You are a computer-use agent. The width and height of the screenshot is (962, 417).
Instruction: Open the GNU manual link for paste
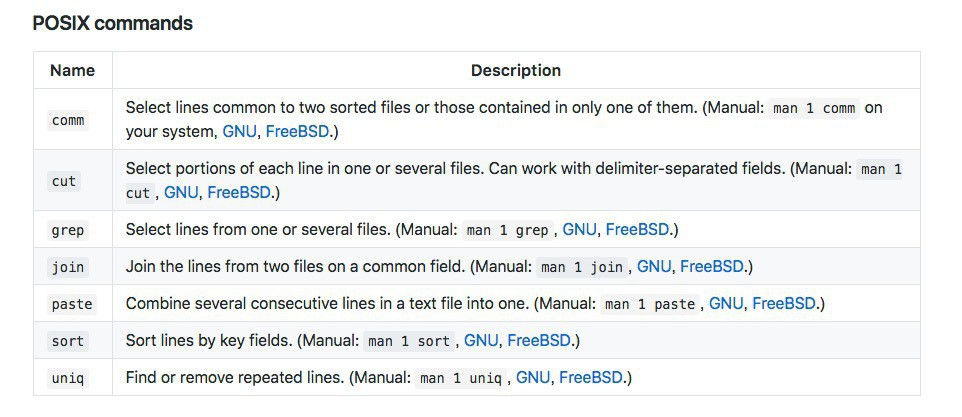(726, 304)
